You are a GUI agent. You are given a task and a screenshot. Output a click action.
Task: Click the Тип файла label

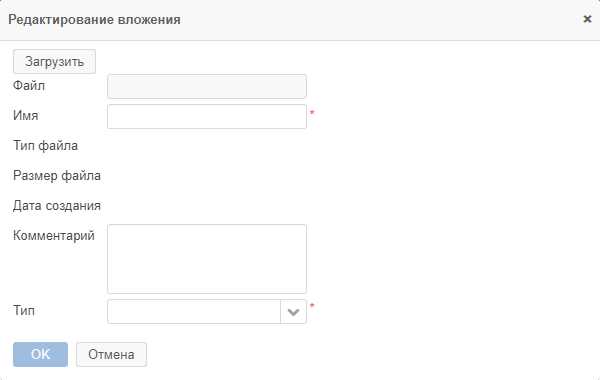(x=46, y=146)
